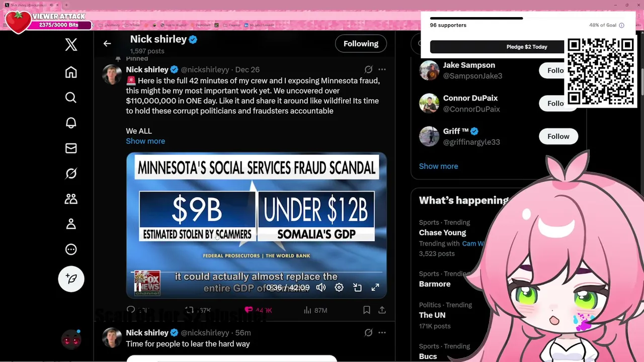Image resolution: width=644 pixels, height=362 pixels.
Task: Click info icon beside 48% of Goal
Action: 621,25
